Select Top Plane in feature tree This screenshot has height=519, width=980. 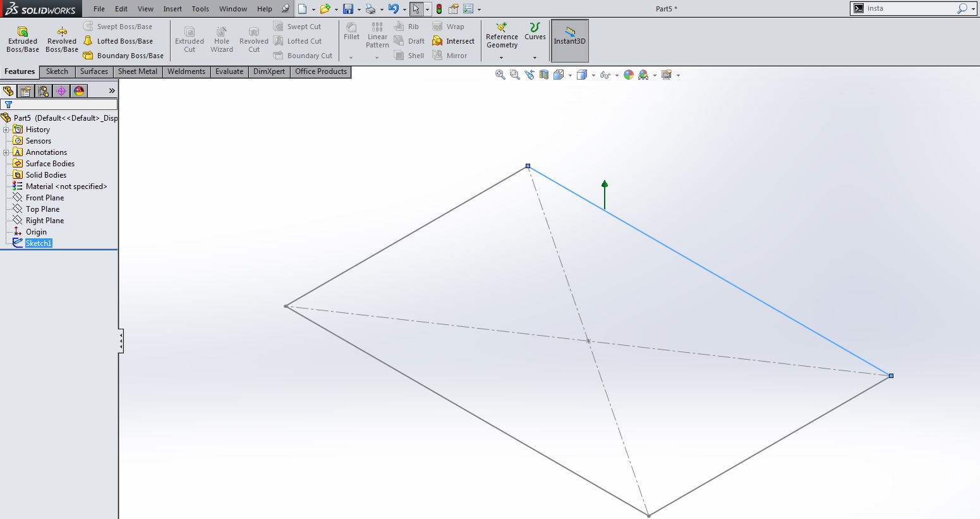pyautogui.click(x=42, y=209)
